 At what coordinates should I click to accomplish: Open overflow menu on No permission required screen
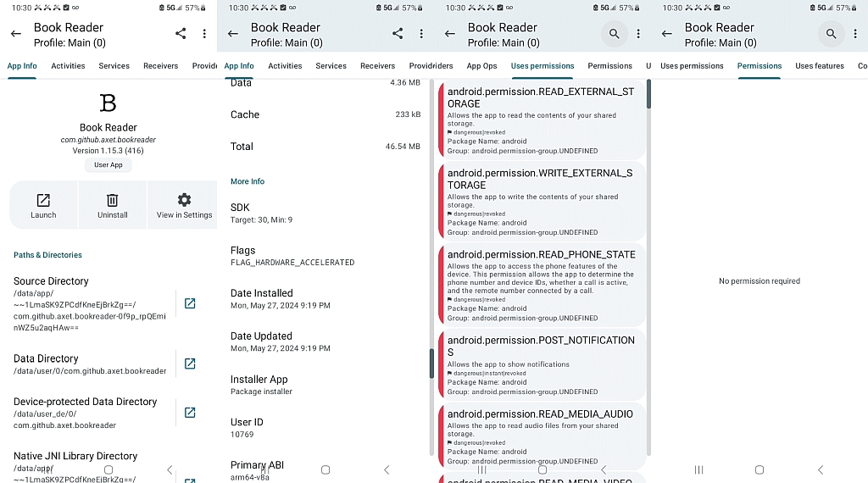(x=855, y=34)
